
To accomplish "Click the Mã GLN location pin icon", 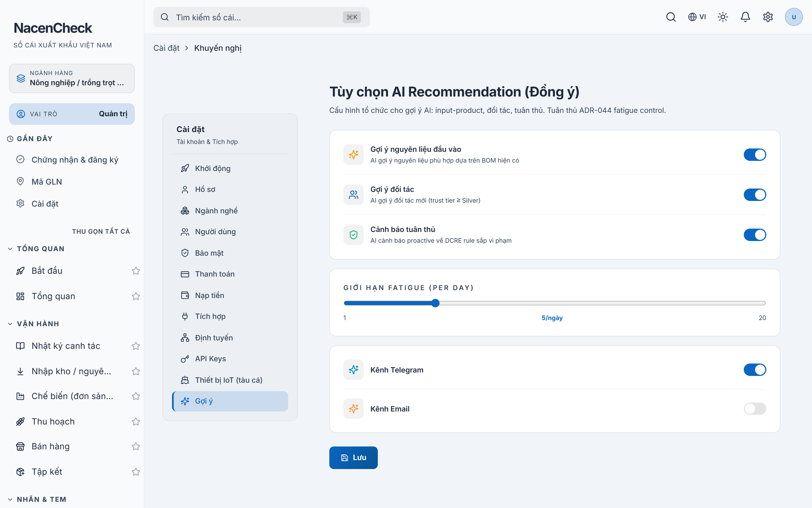I will 20,181.
